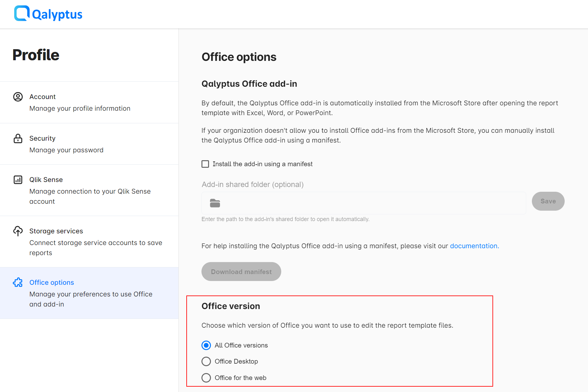Click the Storage services cloud upload icon
The image size is (588, 392).
18,231
